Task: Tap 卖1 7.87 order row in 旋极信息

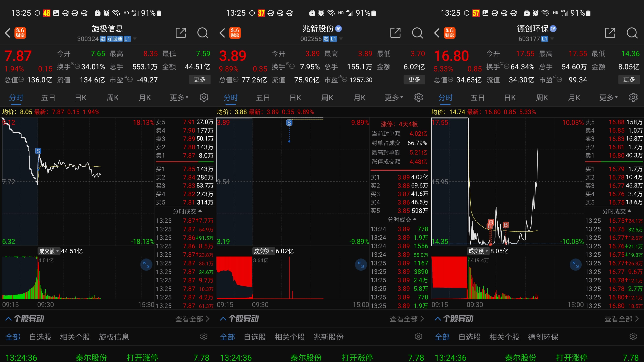Action: click(x=184, y=155)
